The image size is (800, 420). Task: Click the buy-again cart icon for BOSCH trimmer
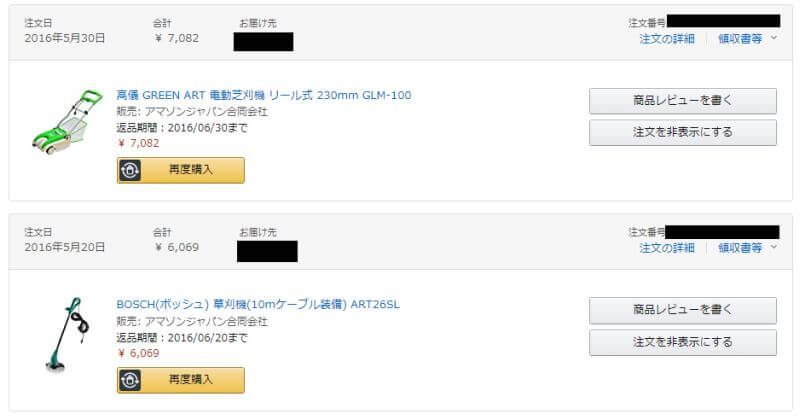pyautogui.click(x=130, y=380)
